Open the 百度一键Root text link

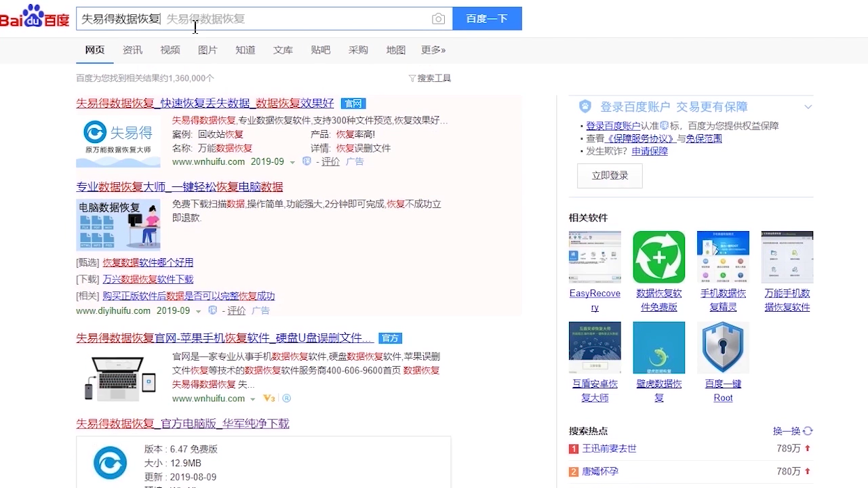tap(723, 390)
